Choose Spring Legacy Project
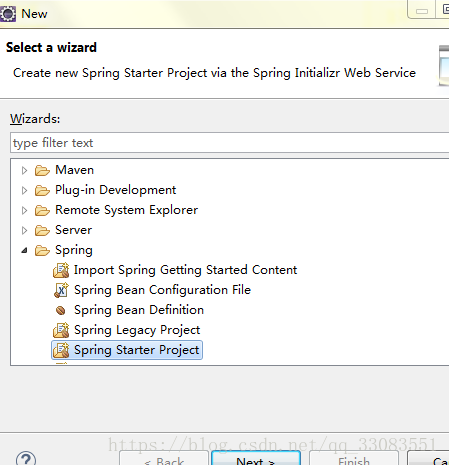Image resolution: width=449 pixels, height=465 pixels. pos(137,330)
